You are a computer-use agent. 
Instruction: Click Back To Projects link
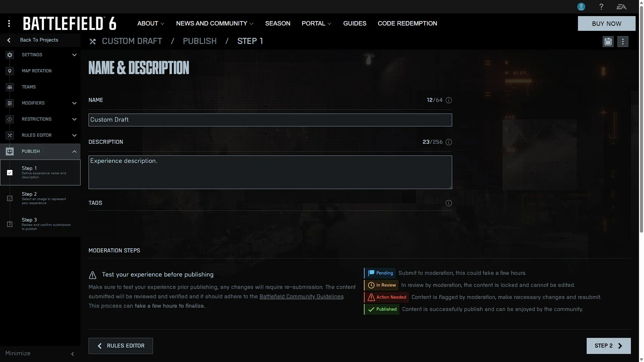click(x=39, y=40)
